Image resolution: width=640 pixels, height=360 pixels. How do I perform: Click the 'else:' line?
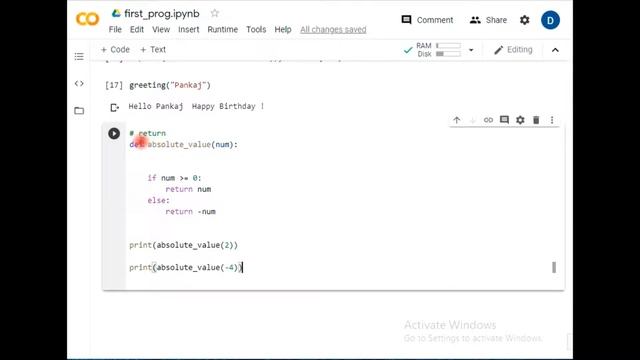pyautogui.click(x=158, y=200)
